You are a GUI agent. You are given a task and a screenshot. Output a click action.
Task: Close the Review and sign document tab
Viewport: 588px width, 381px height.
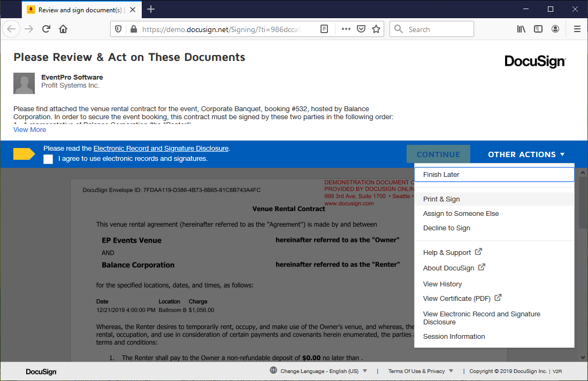132,10
